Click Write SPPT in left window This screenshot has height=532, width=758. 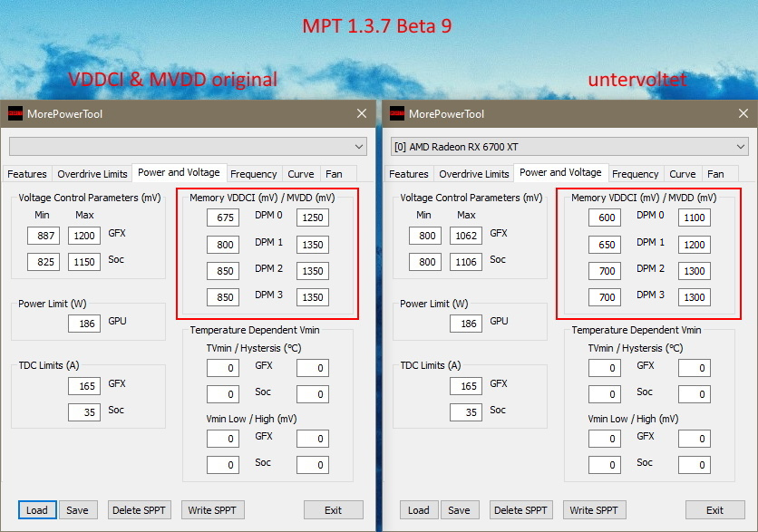point(212,510)
